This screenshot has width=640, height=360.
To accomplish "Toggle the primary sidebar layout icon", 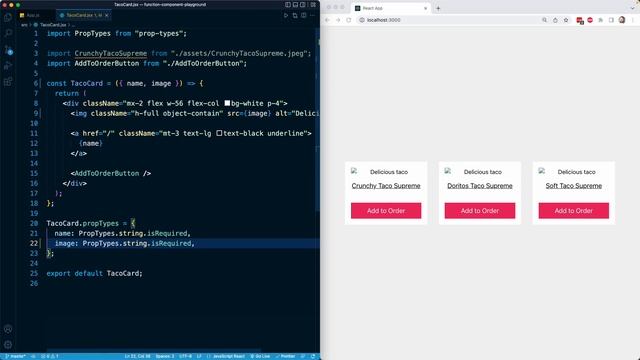I will point(288,5).
